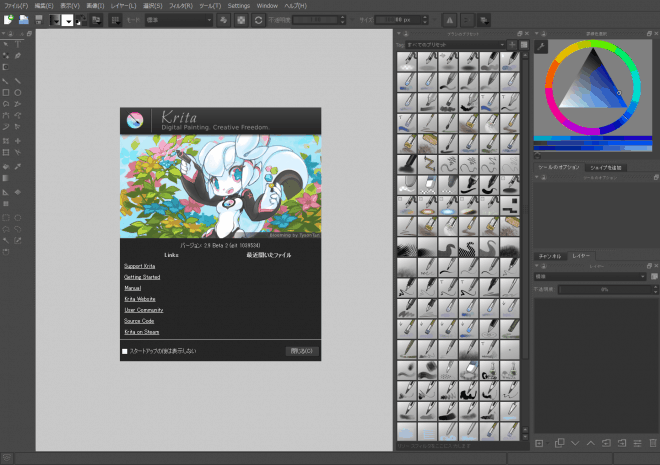This screenshot has width=660, height=465.
Task: Switch to the シェイプを追加 tab
Action: [606, 167]
